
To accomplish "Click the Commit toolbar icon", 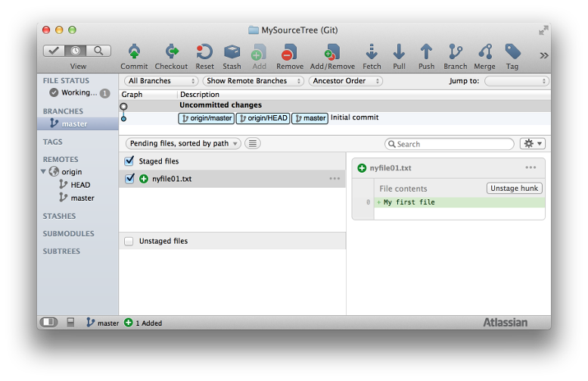I will (x=134, y=52).
